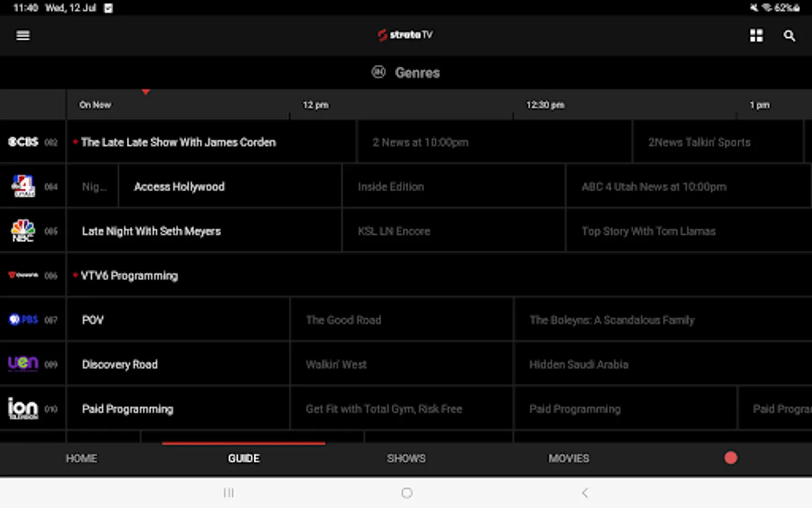
Task: Select Top Story With Tom Llamas
Action: 689,231
